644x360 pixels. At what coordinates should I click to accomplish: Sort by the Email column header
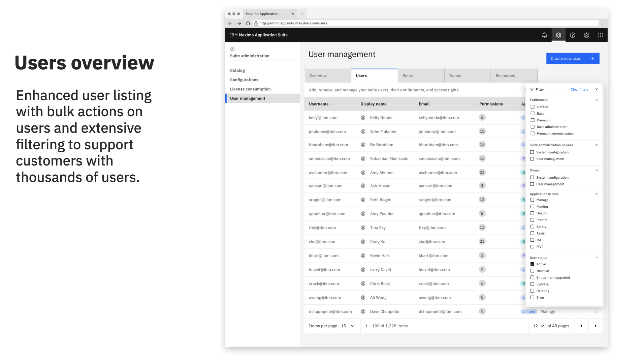424,104
